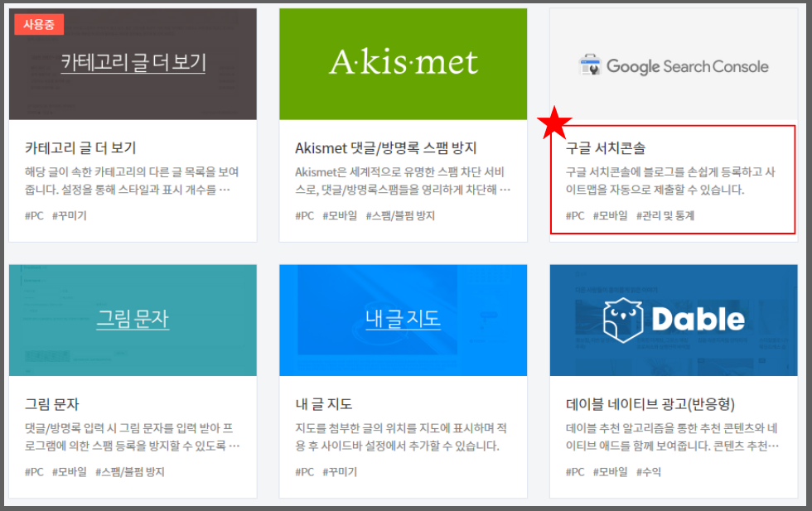Click the red 사용중 status badge
This screenshot has width=812, height=511.
pyautogui.click(x=39, y=24)
